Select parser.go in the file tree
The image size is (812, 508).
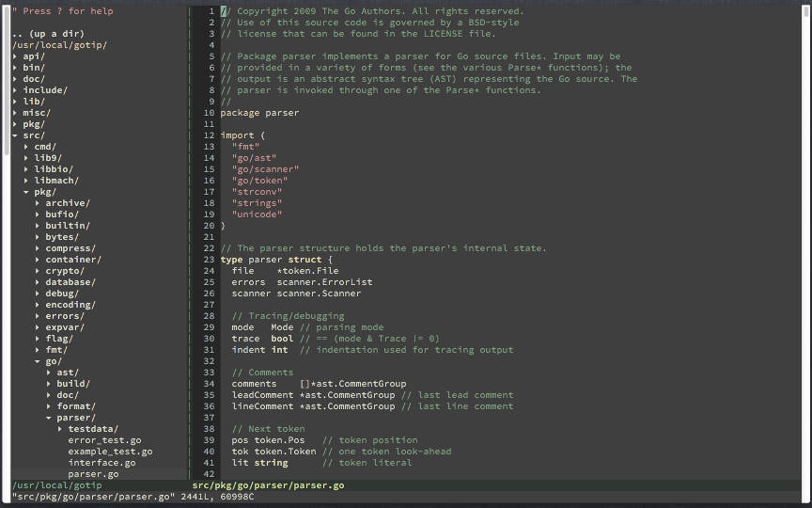click(93, 474)
